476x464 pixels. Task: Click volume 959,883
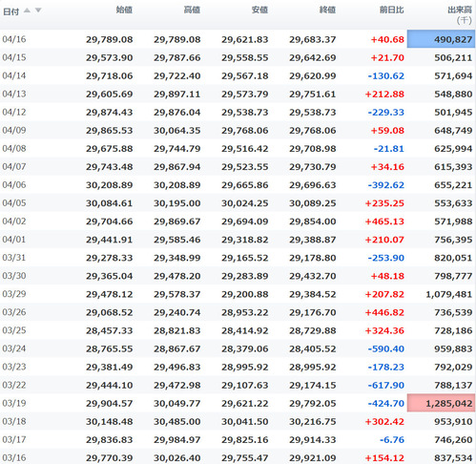453,348
